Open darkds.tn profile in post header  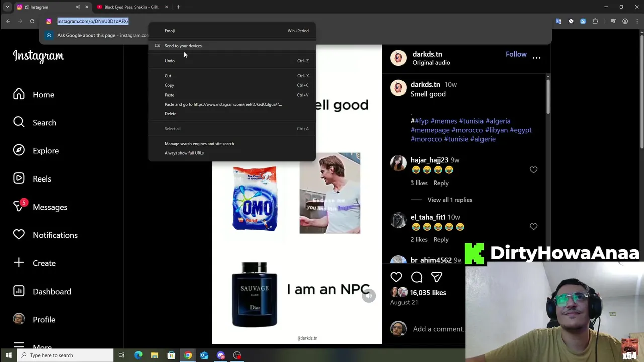(x=427, y=54)
